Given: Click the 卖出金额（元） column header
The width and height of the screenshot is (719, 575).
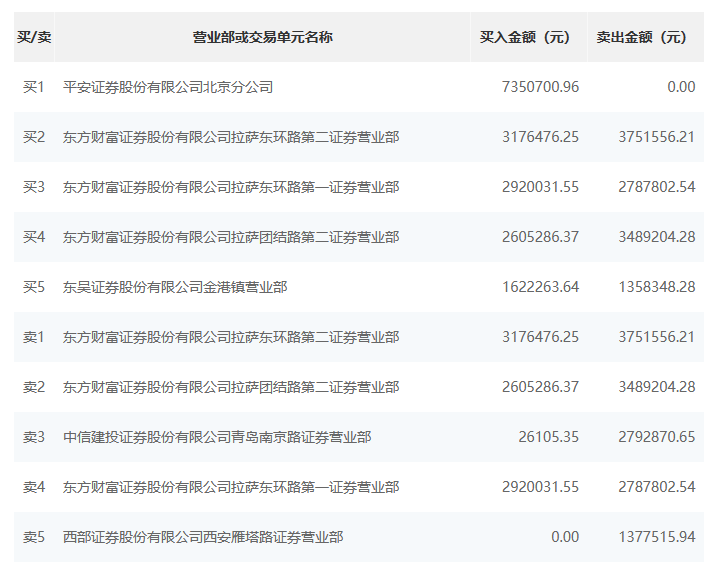Looking at the screenshot, I should 646,37.
